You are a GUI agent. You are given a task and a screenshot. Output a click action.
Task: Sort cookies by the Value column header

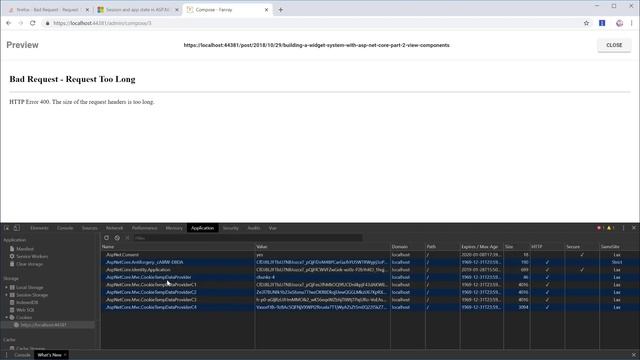point(322,247)
